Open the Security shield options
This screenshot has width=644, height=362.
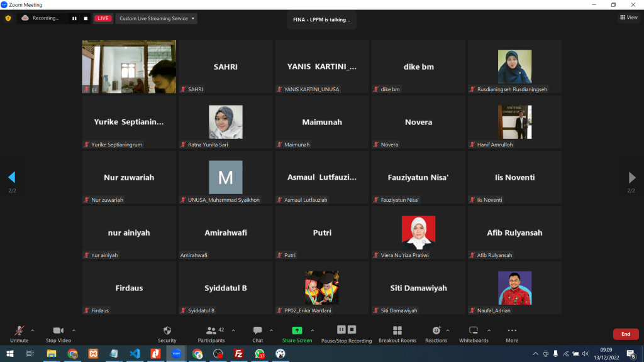167,334
